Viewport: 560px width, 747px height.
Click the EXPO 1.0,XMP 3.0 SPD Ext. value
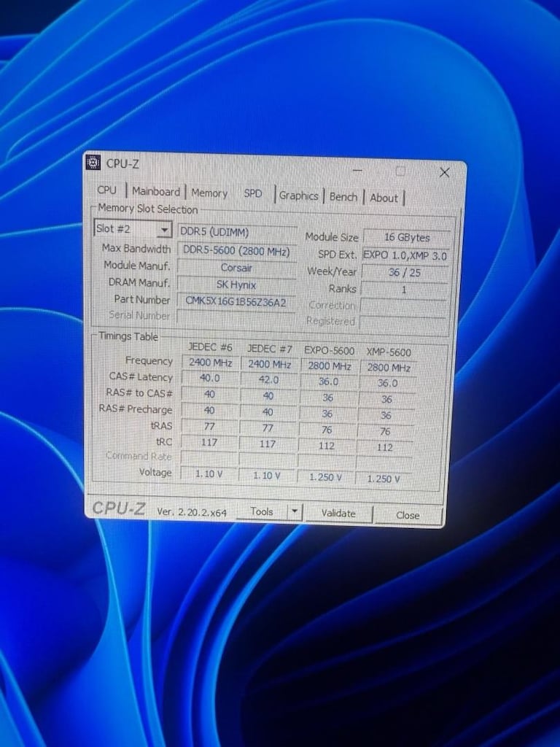pos(405,255)
